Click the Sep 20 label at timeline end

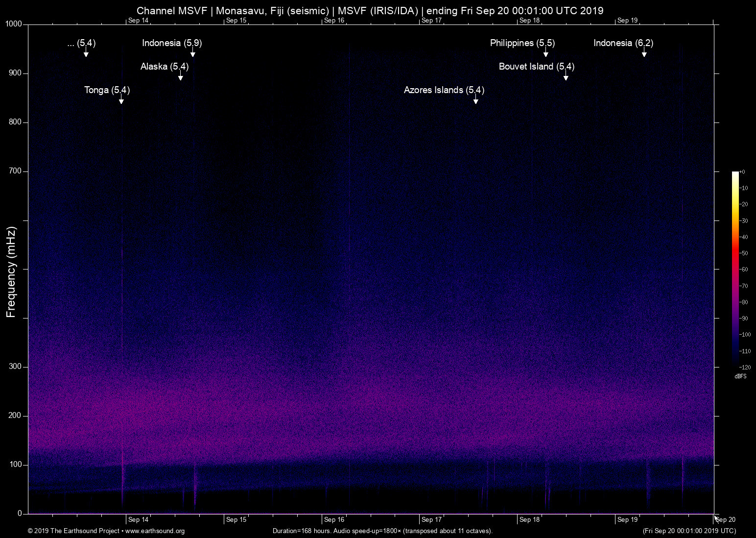pos(725,519)
